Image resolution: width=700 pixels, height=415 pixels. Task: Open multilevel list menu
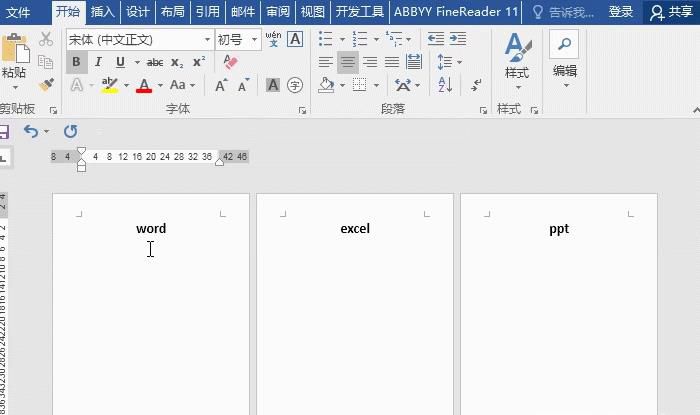coord(399,39)
